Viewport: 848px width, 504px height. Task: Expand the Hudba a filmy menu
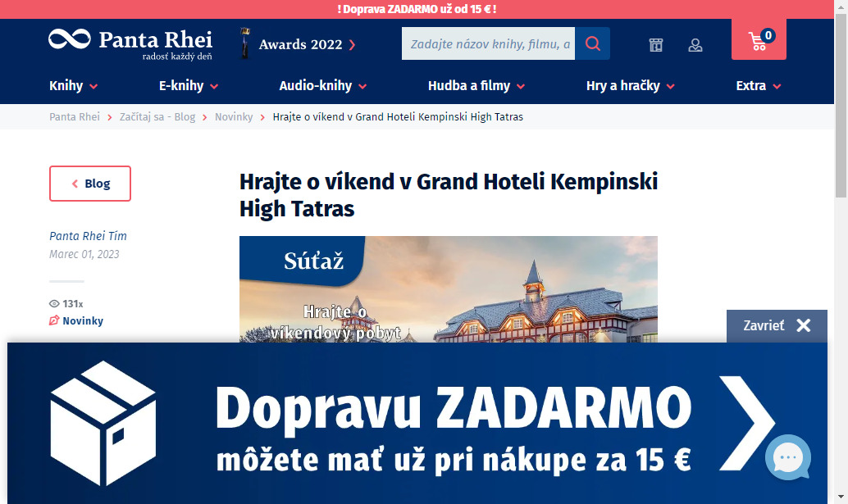pos(476,86)
